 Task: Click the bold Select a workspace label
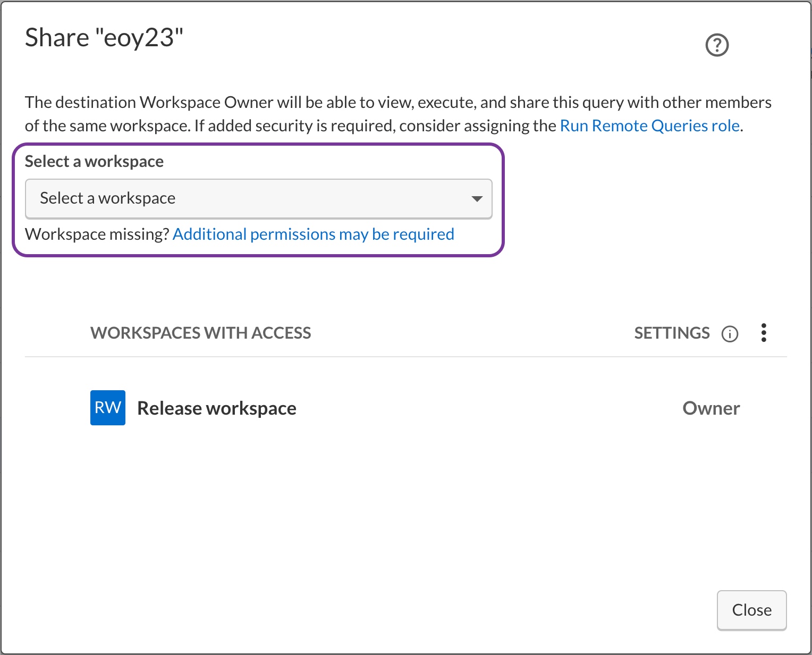94,162
